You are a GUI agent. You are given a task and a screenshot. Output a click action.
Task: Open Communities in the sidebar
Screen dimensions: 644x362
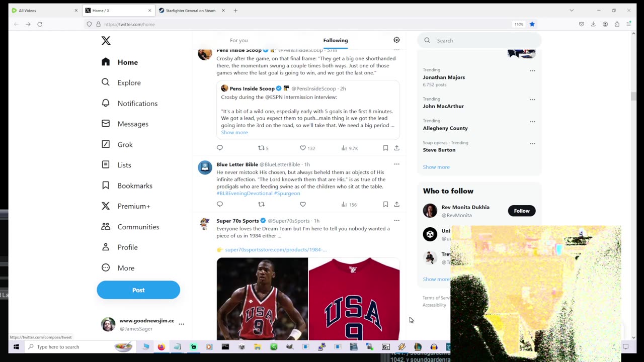tap(130, 227)
